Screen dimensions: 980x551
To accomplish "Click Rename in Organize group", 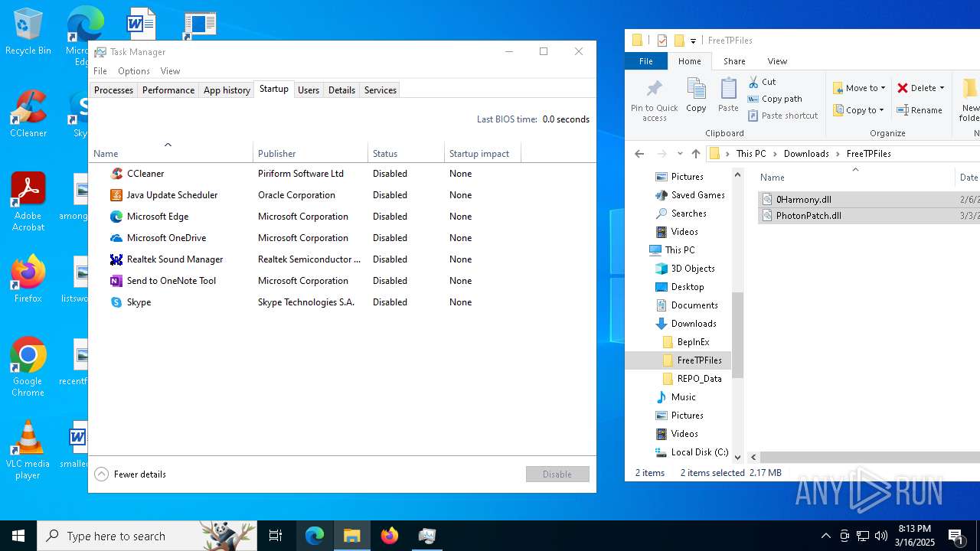I will click(920, 110).
